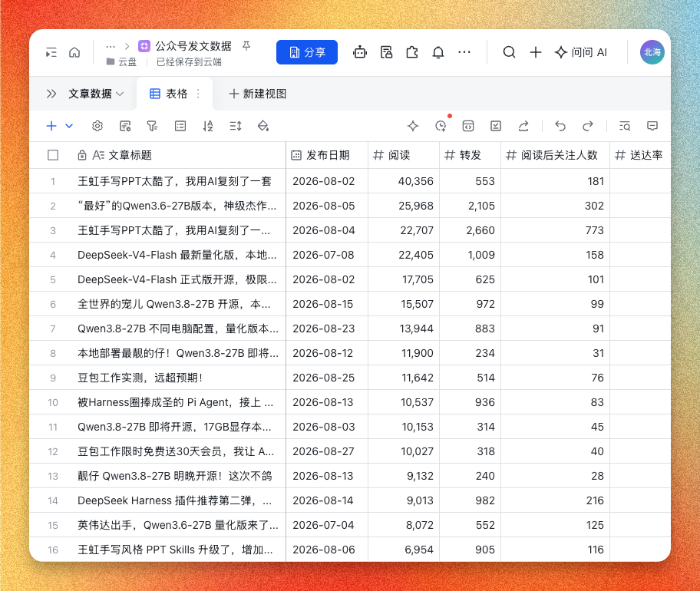
Task: Click the 送达率 column header
Action: coord(639,155)
